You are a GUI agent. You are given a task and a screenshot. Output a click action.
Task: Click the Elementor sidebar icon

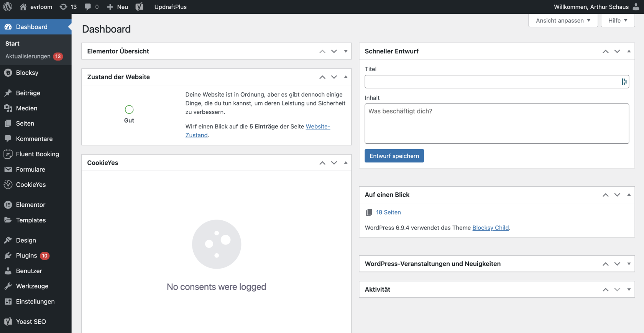coord(8,205)
